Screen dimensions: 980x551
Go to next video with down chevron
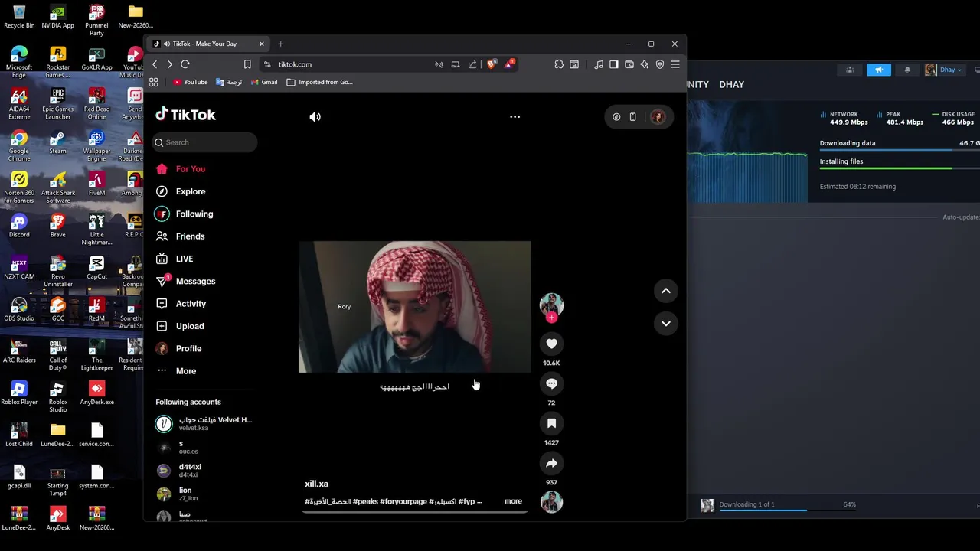(x=666, y=324)
